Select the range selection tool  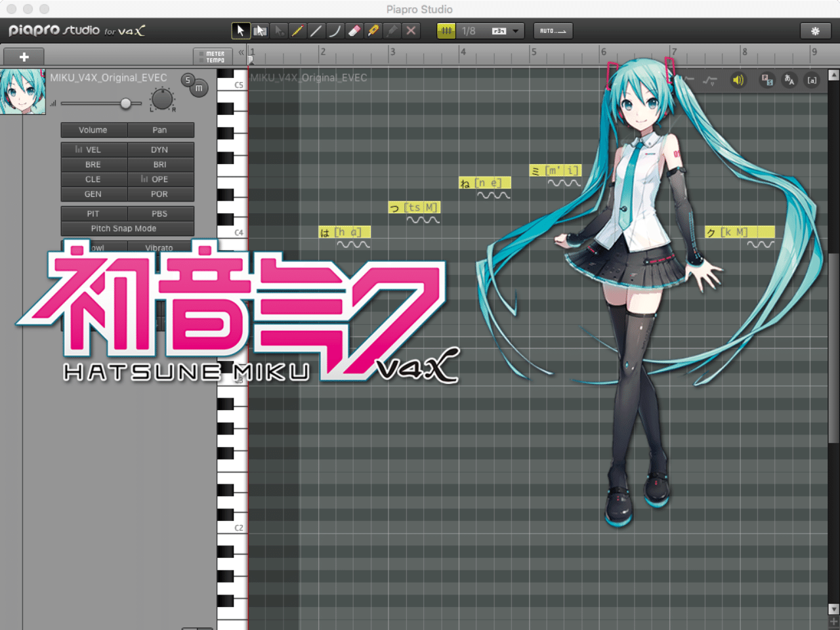[260, 31]
